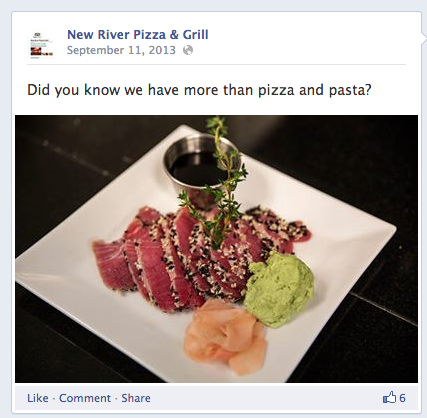Screen dimensions: 427x418
Task: Click the pointer notch at the post's corner
Action: click(x=424, y=34)
